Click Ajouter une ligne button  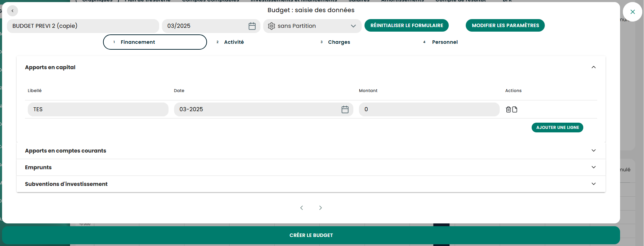click(x=557, y=128)
